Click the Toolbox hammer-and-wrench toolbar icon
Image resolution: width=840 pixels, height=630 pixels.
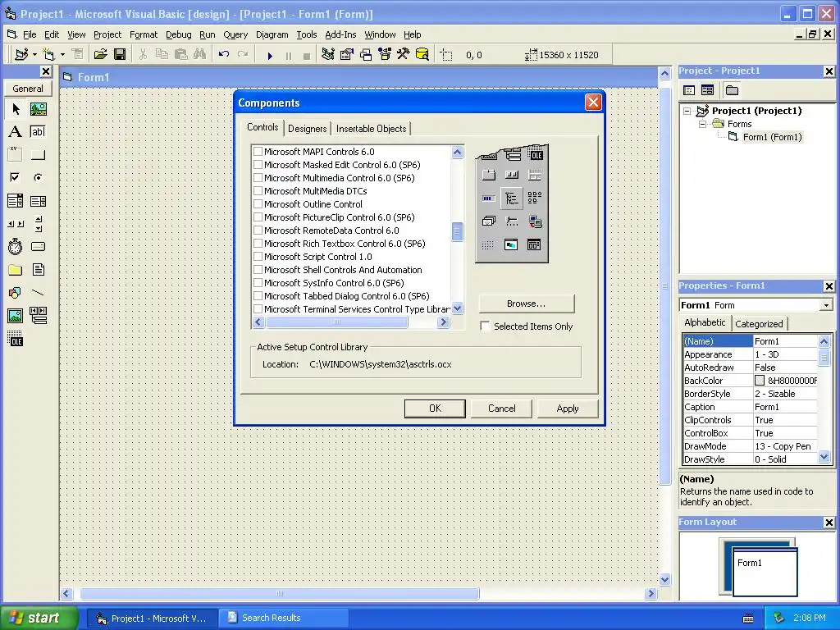click(404, 55)
